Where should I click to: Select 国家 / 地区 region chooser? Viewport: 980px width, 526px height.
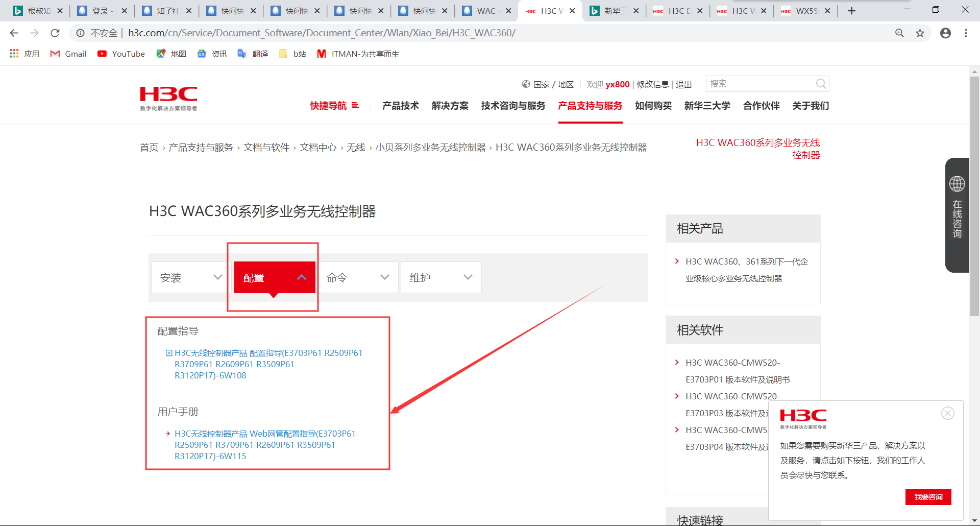pyautogui.click(x=548, y=84)
